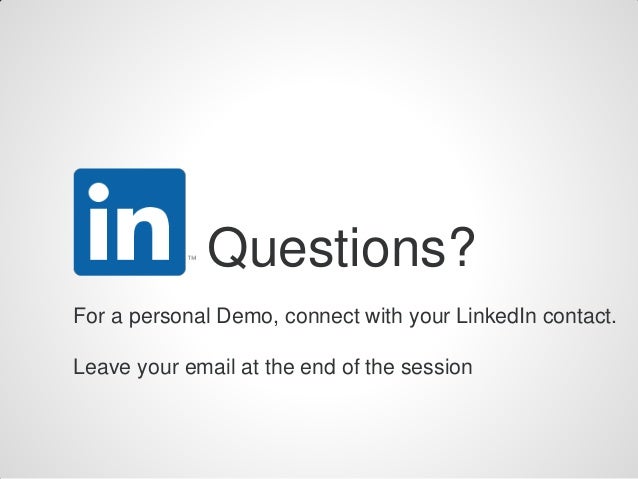Click the word "Demo" in the first line
Screen dimensions: 638x479
(x=244, y=316)
